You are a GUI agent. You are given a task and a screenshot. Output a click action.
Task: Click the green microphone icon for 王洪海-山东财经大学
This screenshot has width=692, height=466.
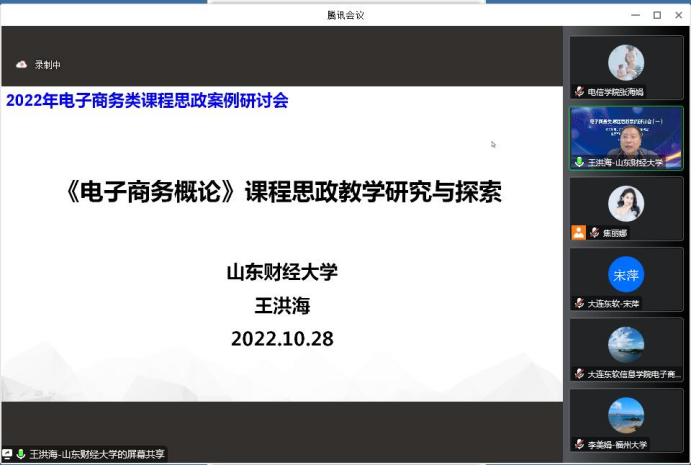click(579, 162)
